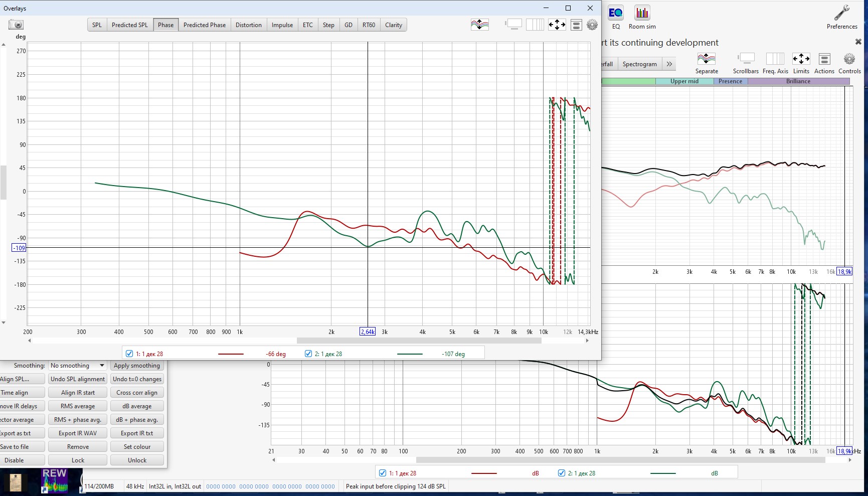Open Smoothing dropdown
Screen dimensions: 868x496
click(78, 366)
